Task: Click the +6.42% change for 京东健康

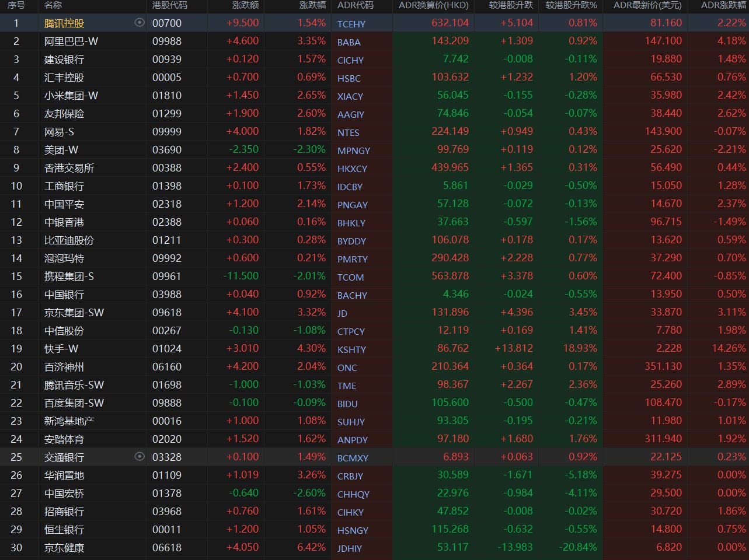Action: 311,547
